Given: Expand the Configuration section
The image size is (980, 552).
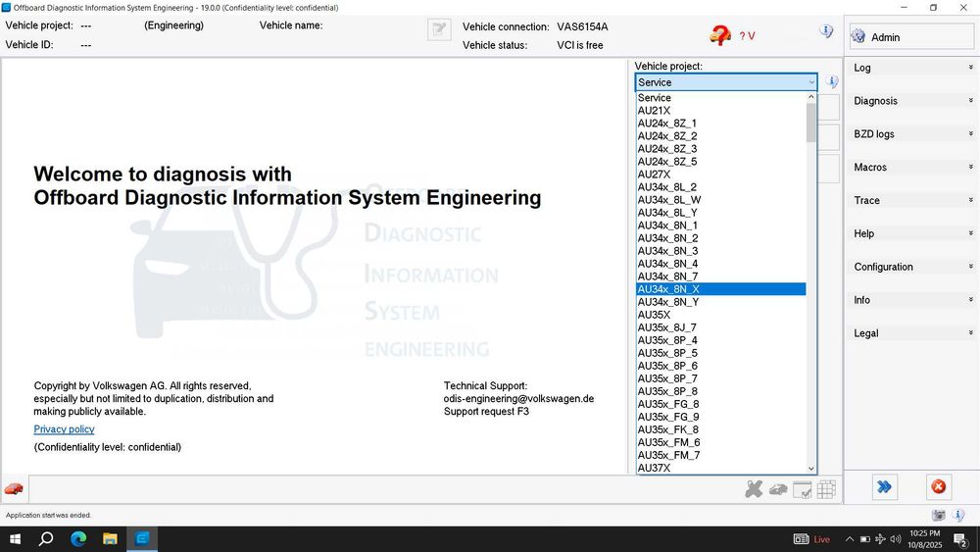Looking at the screenshot, I should [x=911, y=267].
